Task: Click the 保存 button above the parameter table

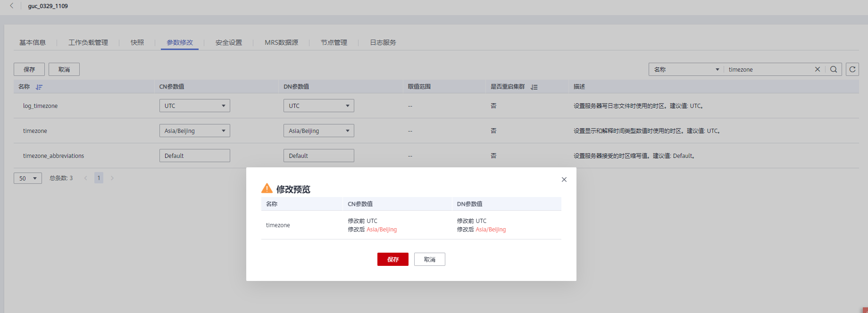Action: (29, 69)
